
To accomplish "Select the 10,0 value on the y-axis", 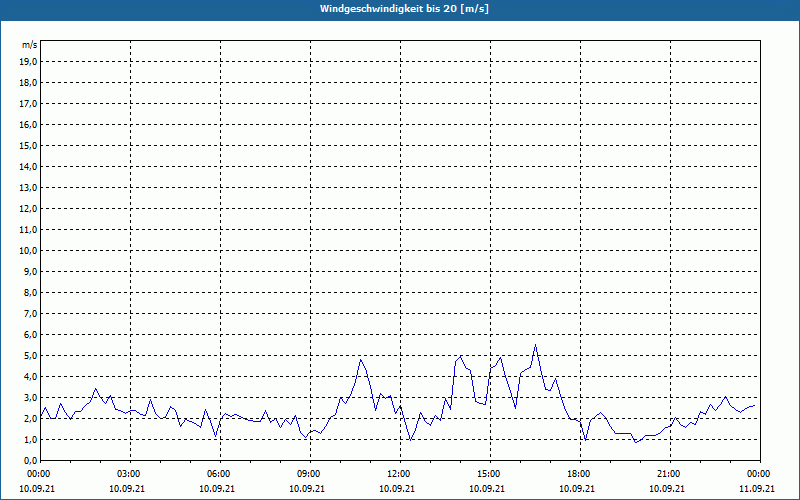I will [x=29, y=250].
